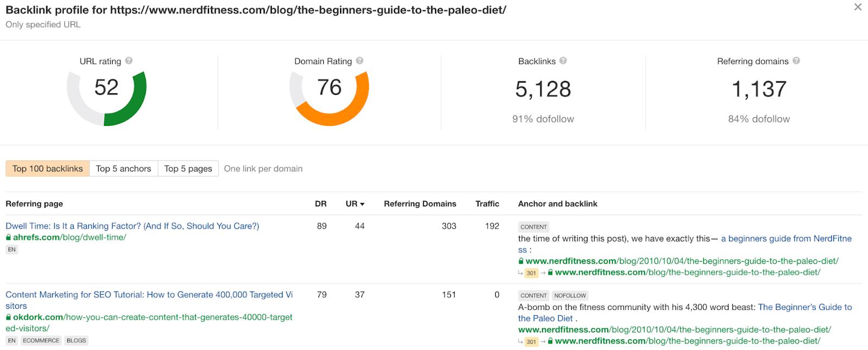Click the padlock icon beside the okdork.com URL
868x350 pixels.
9,317
